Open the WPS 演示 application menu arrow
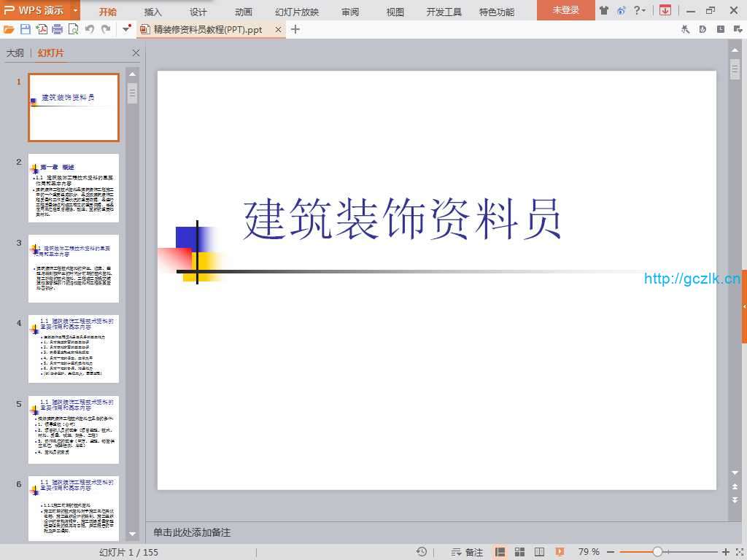The width and height of the screenshot is (747, 560). pos(75,10)
